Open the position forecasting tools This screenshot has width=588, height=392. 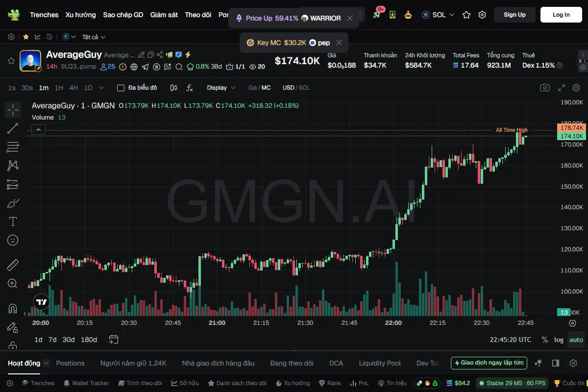click(13, 184)
